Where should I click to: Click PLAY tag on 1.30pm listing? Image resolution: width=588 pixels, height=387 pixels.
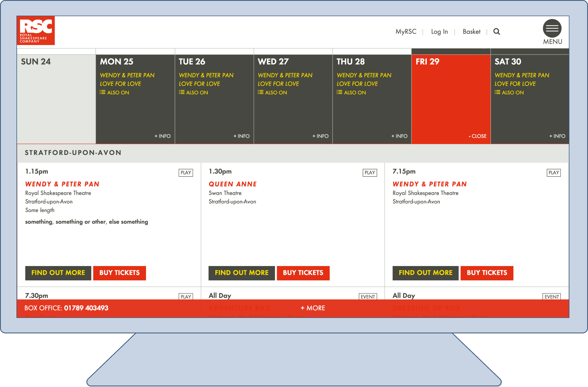tap(370, 172)
